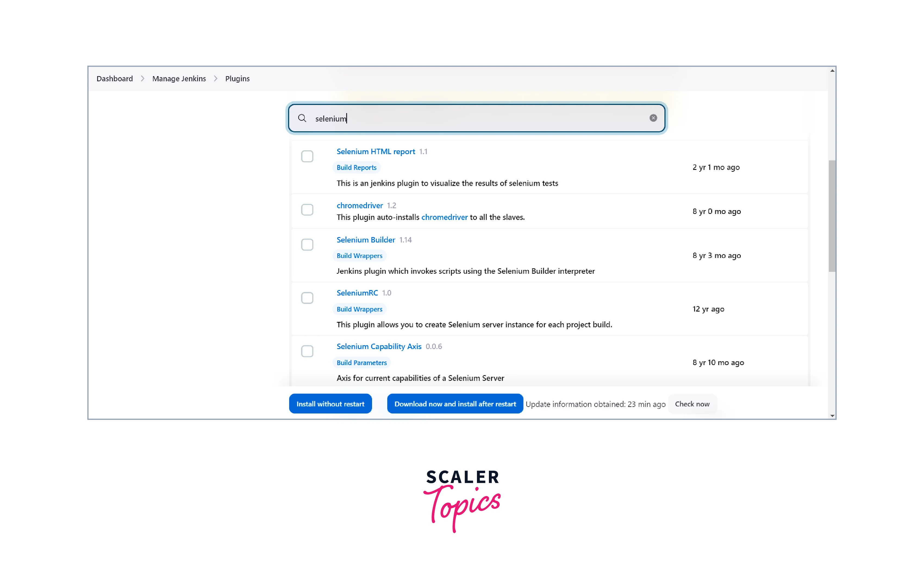The image size is (924, 585).
Task: Select the chromedriver plugin checkbox
Action: tap(307, 210)
